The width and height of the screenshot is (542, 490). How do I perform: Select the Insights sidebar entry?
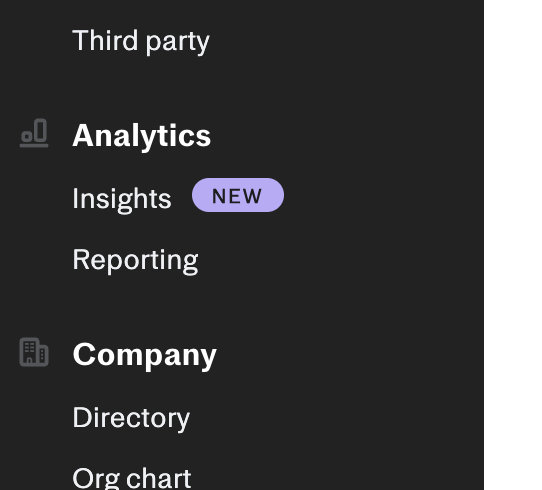click(122, 199)
